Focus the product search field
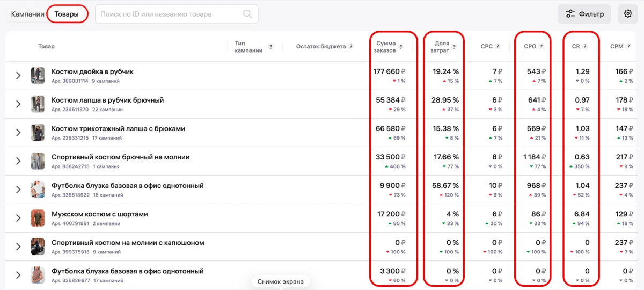The image size is (644, 290). tap(177, 14)
